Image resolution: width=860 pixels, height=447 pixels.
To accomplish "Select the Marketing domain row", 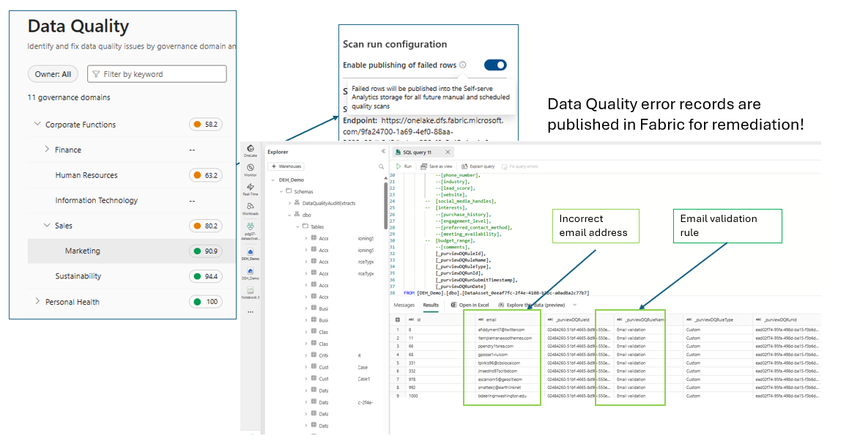I will 132,251.
